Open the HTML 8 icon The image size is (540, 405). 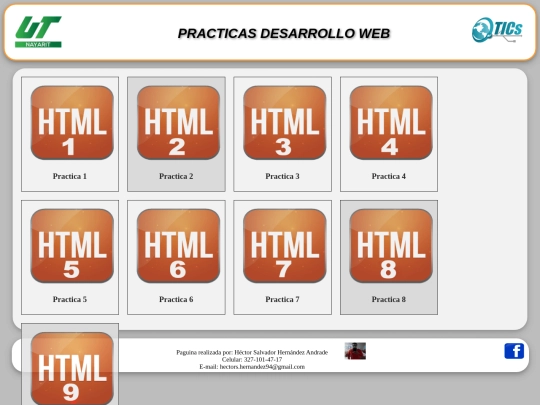tap(391, 246)
